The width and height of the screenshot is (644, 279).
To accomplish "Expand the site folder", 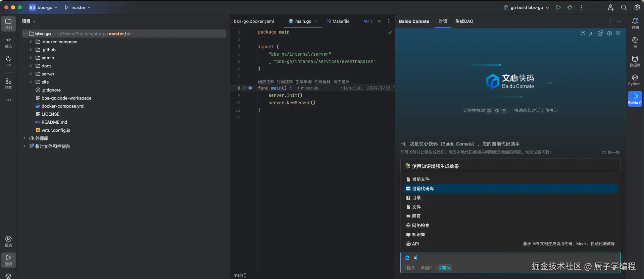I will tap(31, 82).
